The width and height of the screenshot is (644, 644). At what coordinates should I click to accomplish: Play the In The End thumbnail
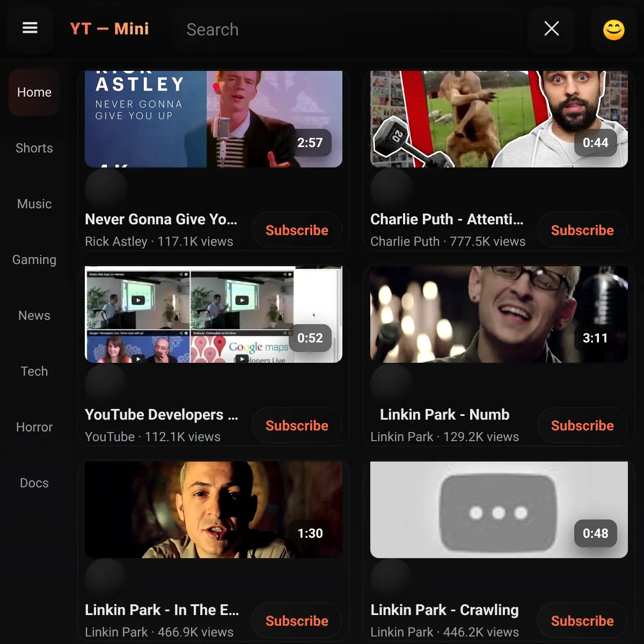[x=214, y=510]
